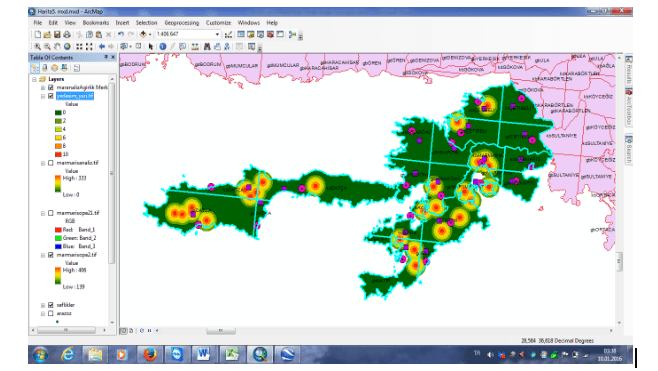
Task: Go back to previous extent arrow
Action: tap(102, 47)
